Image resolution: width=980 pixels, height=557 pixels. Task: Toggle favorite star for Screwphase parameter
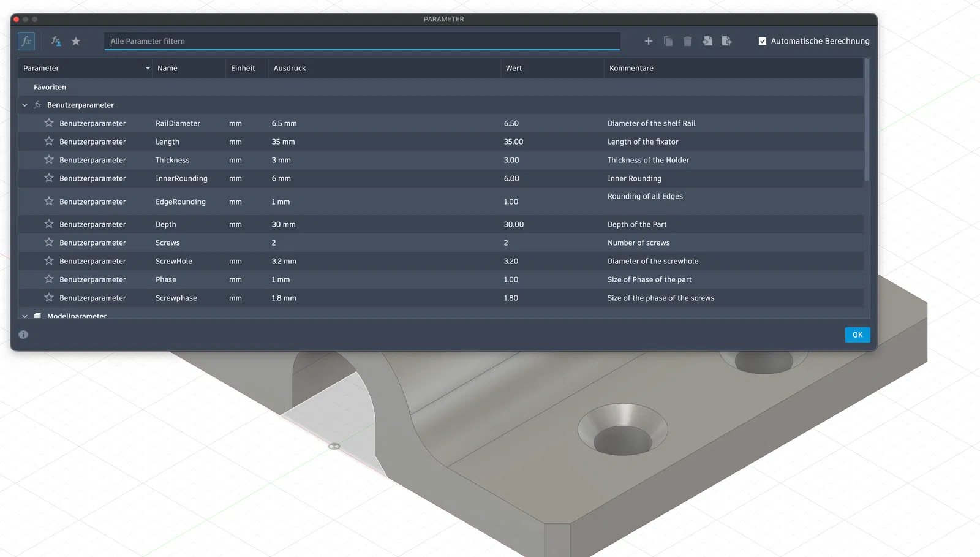pos(49,297)
